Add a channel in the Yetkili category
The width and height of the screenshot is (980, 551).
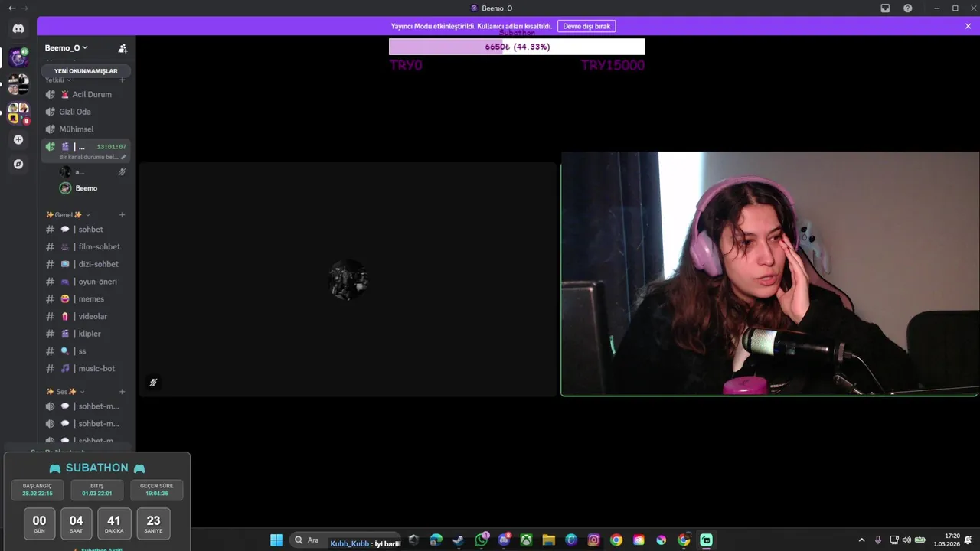pos(122,80)
